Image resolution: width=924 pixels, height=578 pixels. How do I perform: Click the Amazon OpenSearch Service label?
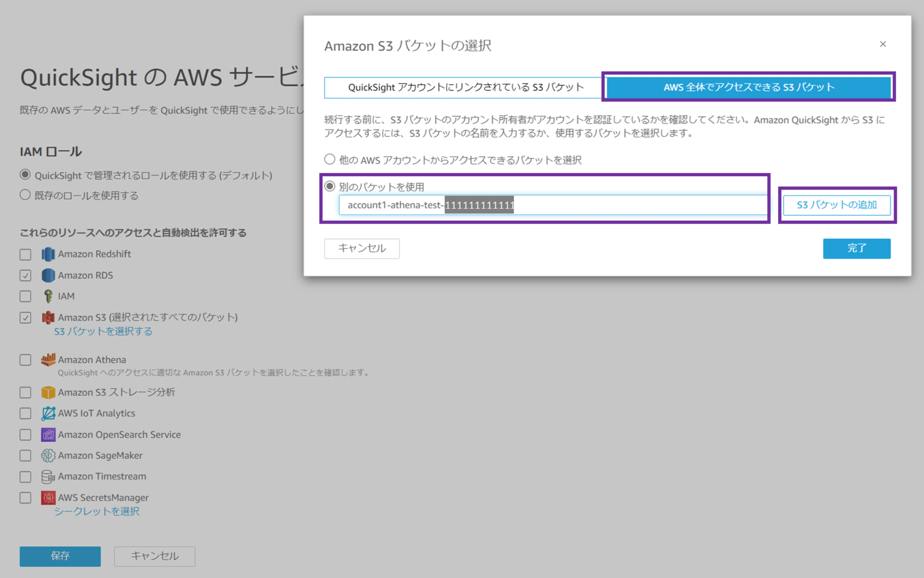[x=119, y=435]
